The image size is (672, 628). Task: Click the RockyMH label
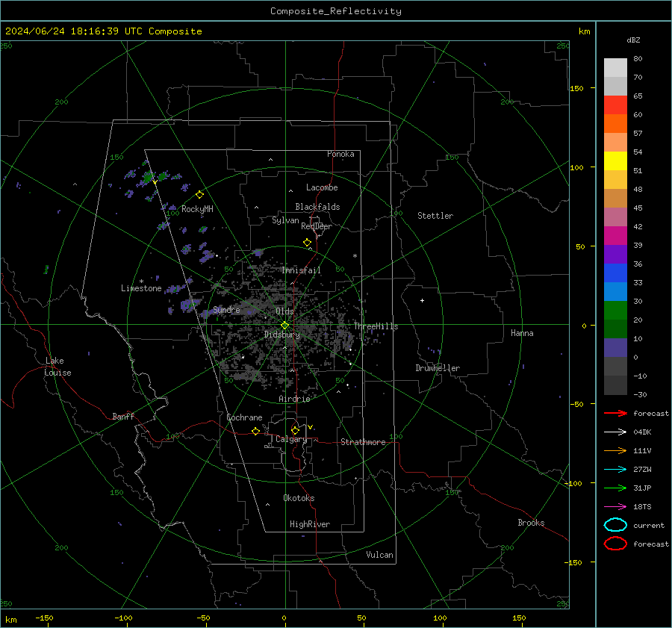click(197, 209)
